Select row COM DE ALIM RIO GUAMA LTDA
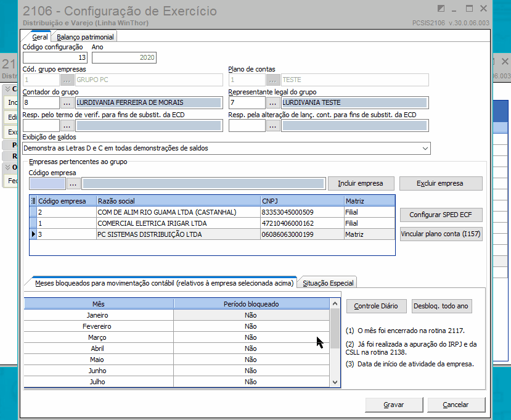 click(212, 212)
